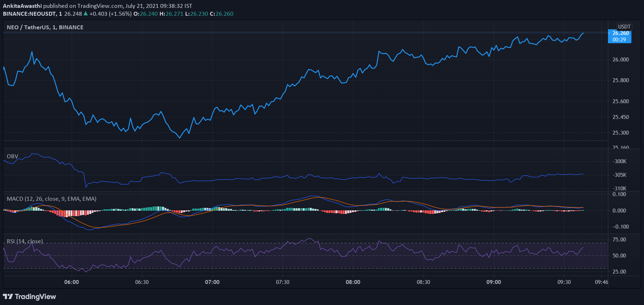
Task: Click the 0.100 MACD axis label
Action: click(x=619, y=194)
